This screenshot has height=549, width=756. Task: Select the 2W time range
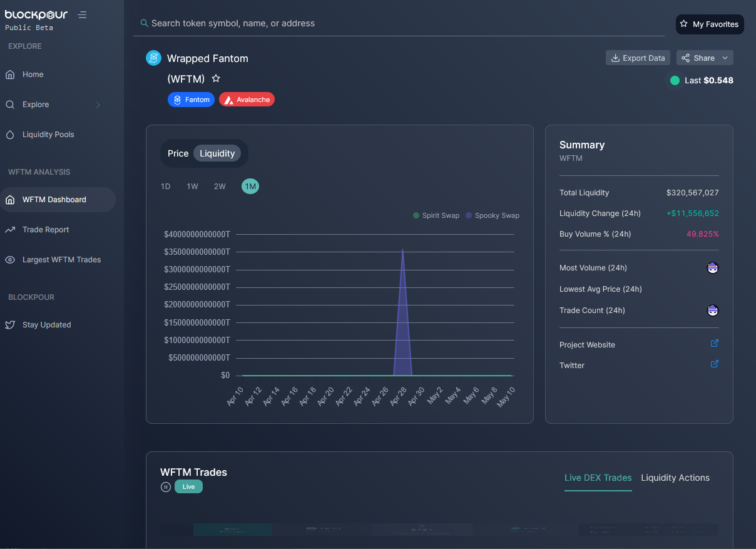[x=220, y=187]
